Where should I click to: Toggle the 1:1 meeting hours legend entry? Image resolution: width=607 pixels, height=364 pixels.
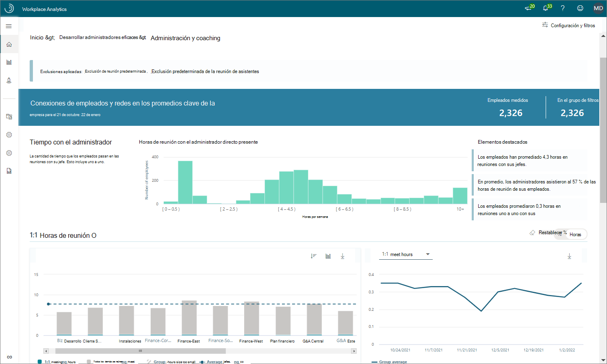56,362
